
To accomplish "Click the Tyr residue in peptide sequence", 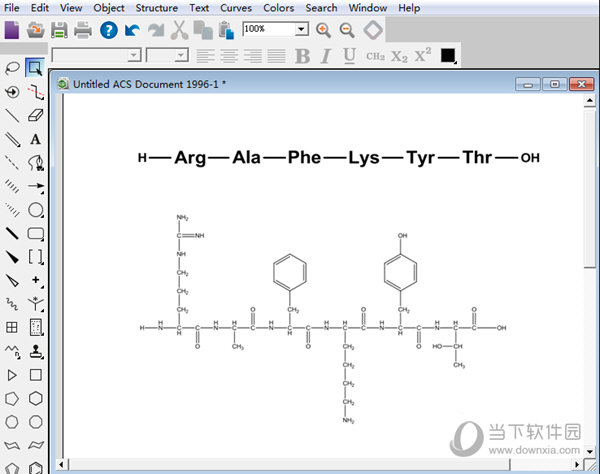I will pos(420,158).
